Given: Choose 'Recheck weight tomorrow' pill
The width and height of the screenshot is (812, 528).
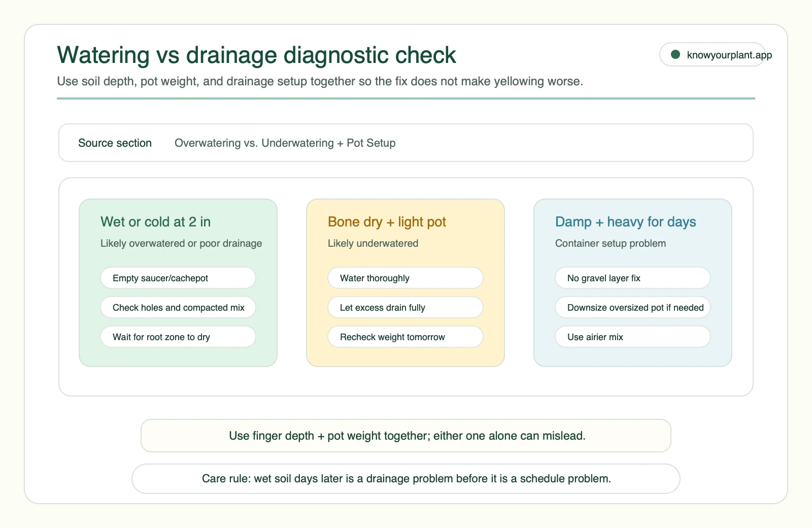Looking at the screenshot, I should (405, 337).
